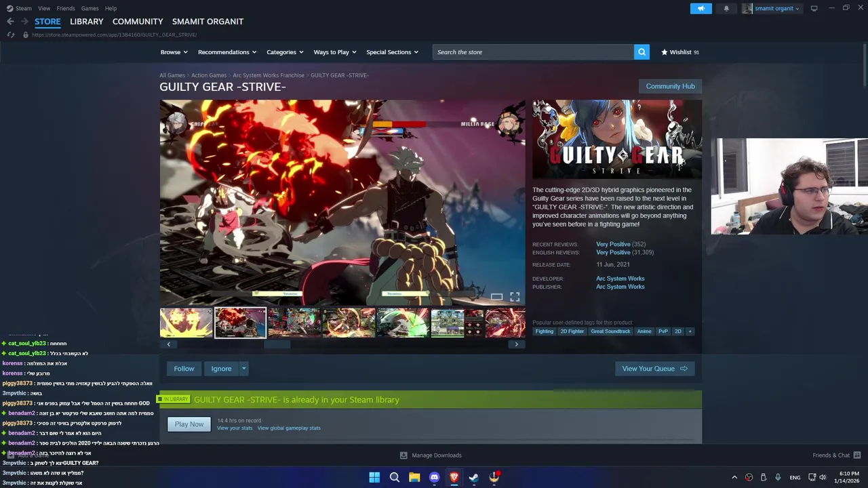Expand the Recommendations dropdown
Screen dimensions: 868x488
click(227, 52)
